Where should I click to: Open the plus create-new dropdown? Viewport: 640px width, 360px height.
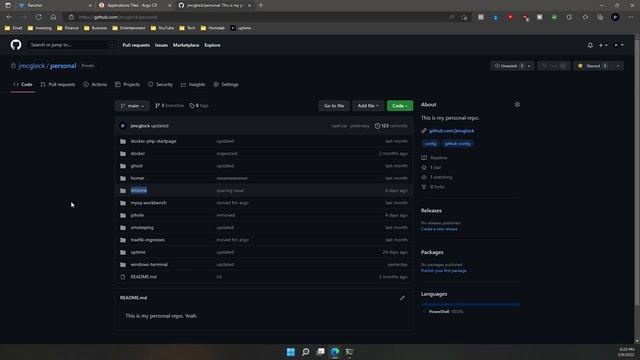[603, 45]
